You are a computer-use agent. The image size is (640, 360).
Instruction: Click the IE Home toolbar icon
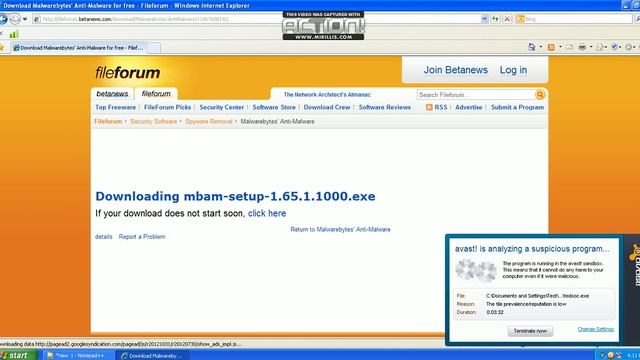pyautogui.click(x=531, y=47)
